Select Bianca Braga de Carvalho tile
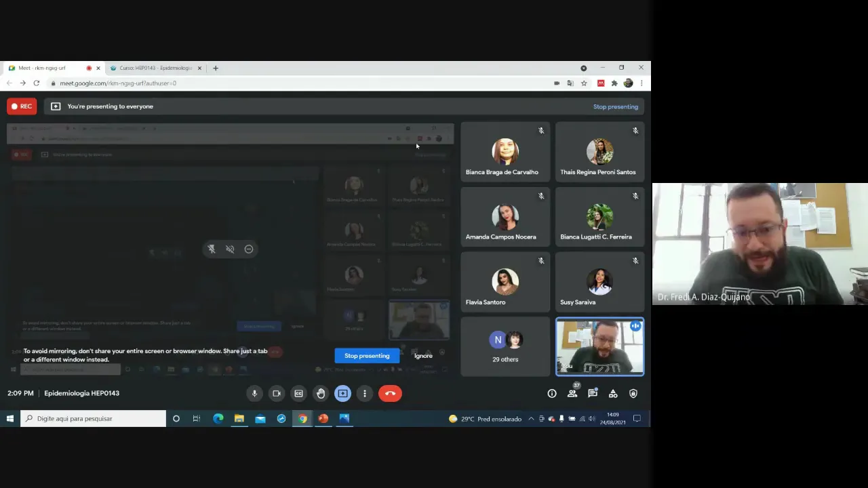The width and height of the screenshot is (868, 488). click(505, 152)
